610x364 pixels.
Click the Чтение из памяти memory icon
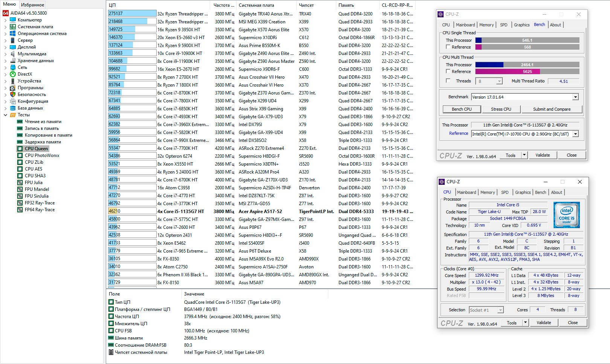(x=20, y=122)
